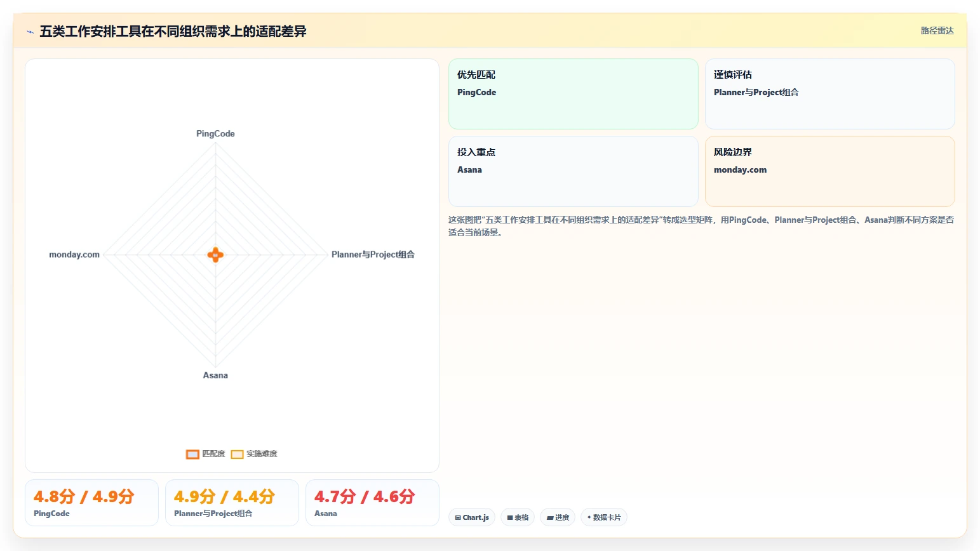
Task: Click the 谨慎评估 heading text
Action: pyautogui.click(x=733, y=75)
